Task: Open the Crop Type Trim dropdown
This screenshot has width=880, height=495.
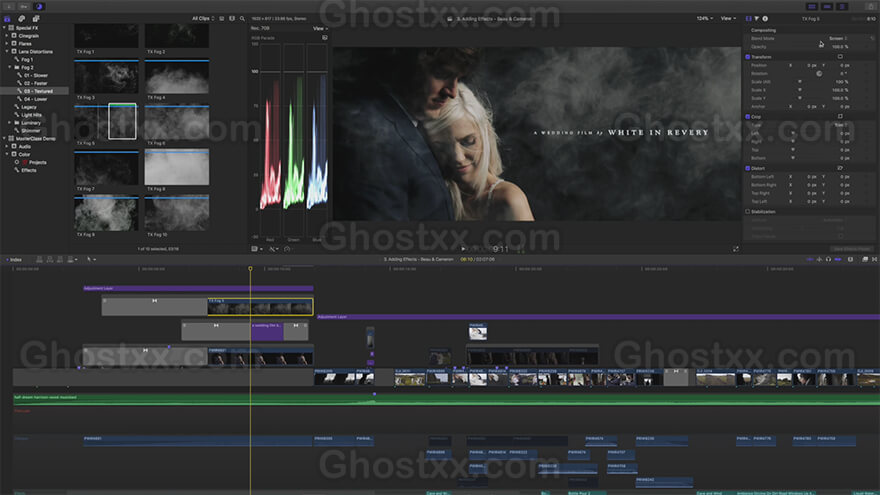Action: (840, 125)
